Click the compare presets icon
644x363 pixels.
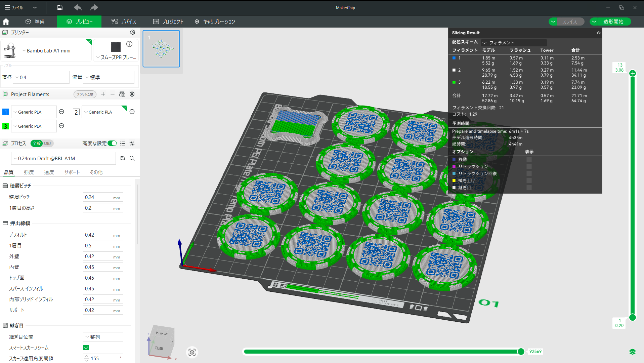[132, 144]
